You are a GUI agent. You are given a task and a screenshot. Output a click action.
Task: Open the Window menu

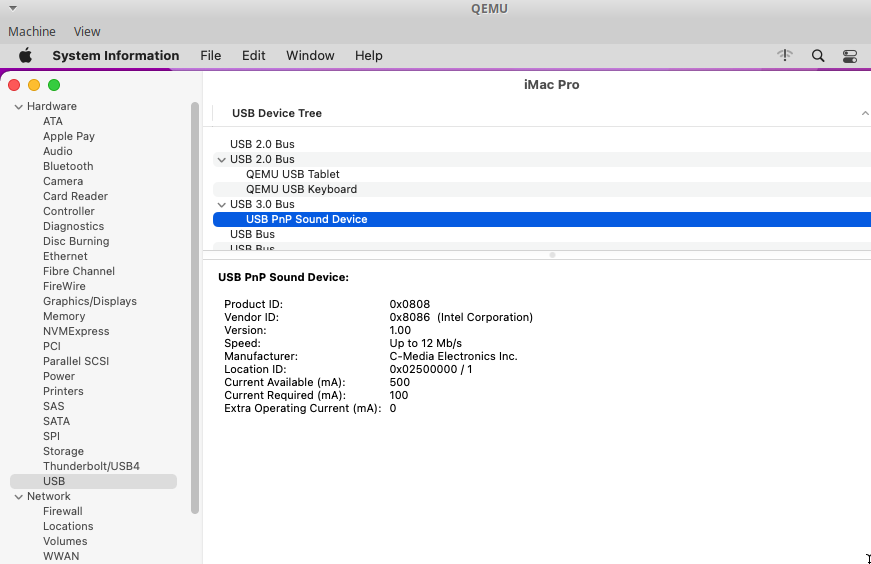coord(310,56)
